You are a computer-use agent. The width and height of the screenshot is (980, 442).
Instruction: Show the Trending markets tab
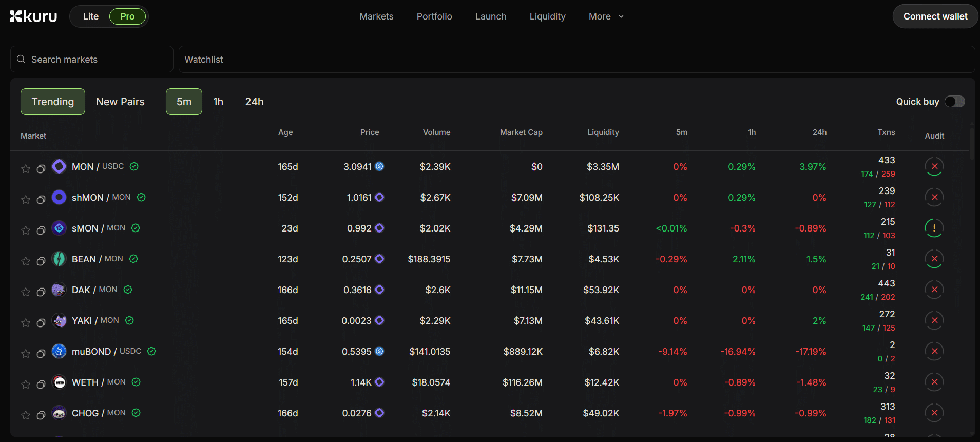coord(53,102)
